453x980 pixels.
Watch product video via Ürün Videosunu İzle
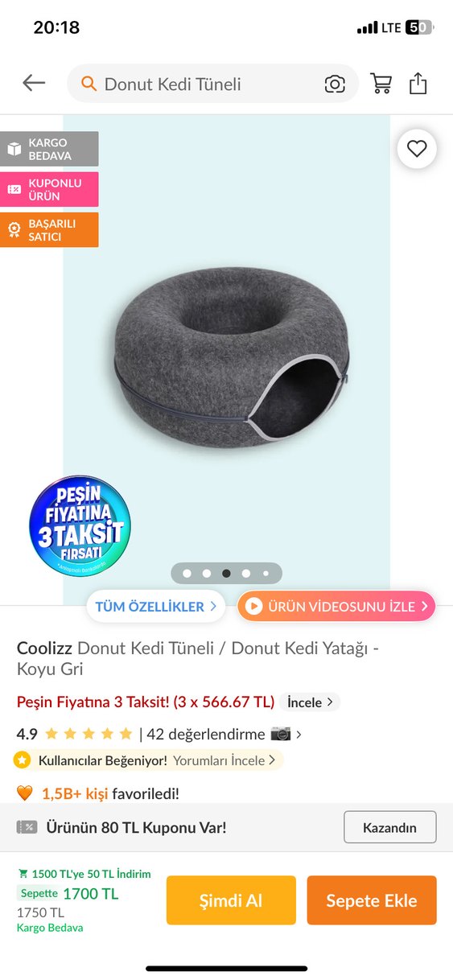[336, 607]
